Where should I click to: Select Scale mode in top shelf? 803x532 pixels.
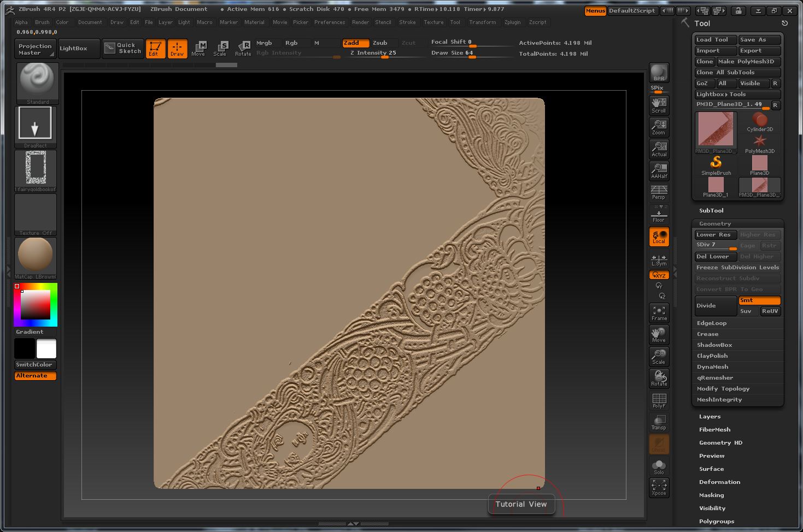pyautogui.click(x=220, y=48)
